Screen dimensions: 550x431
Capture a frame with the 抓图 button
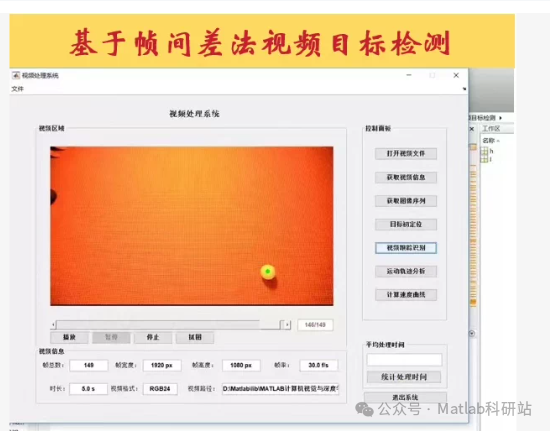(x=195, y=337)
